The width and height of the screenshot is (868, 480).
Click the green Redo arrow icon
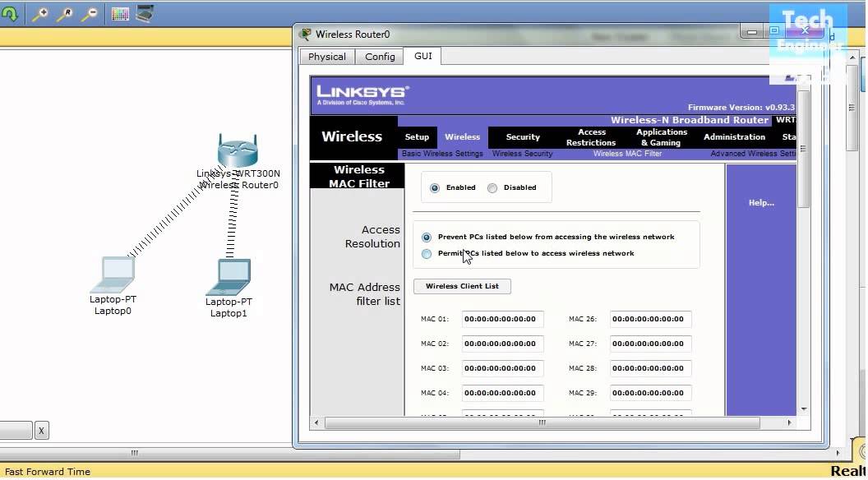click(9, 14)
